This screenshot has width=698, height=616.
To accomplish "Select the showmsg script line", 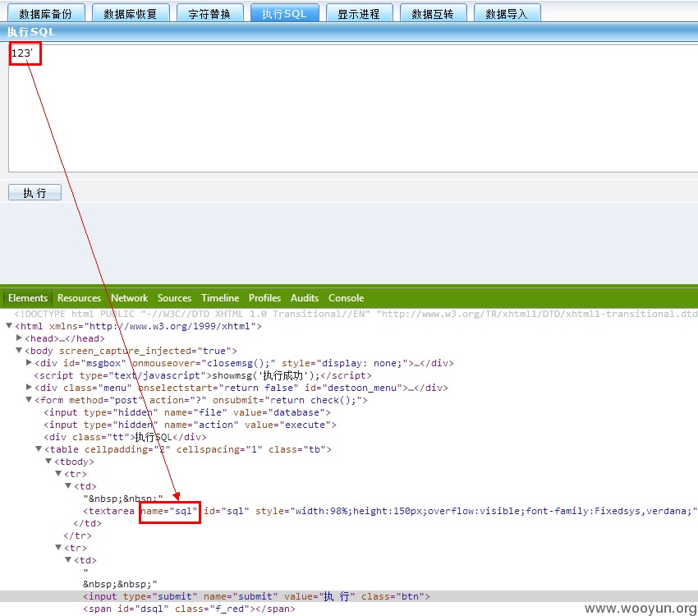I will (x=203, y=375).
